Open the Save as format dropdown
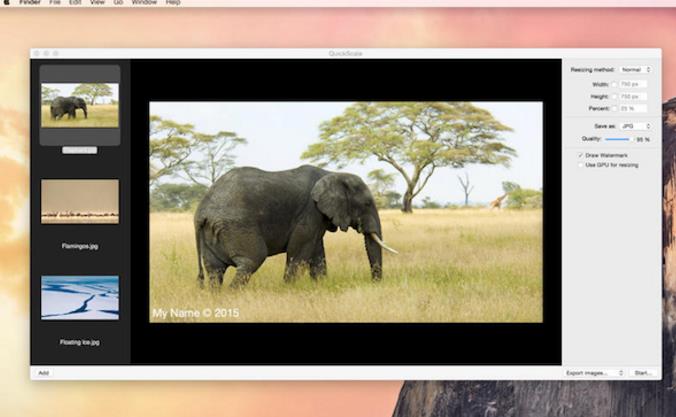676x417 pixels. tap(635, 126)
